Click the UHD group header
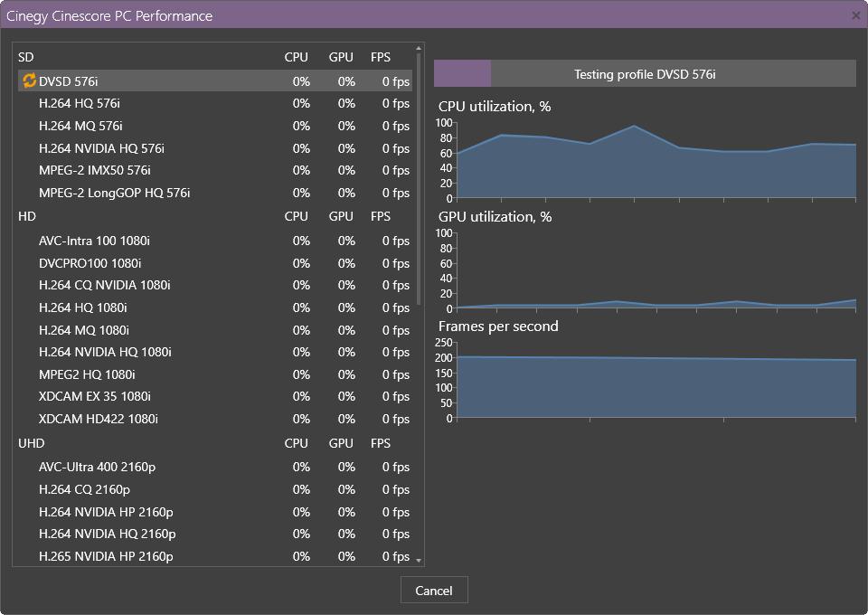 point(31,443)
